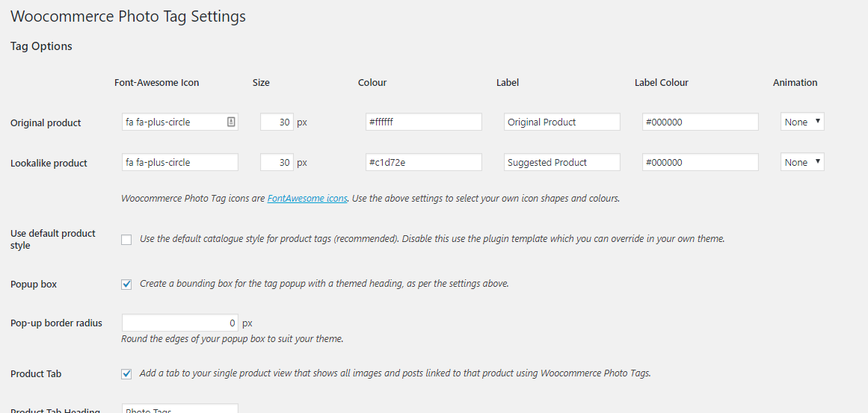The height and width of the screenshot is (413, 868).
Task: Edit the Original Product label field
Action: pos(562,122)
